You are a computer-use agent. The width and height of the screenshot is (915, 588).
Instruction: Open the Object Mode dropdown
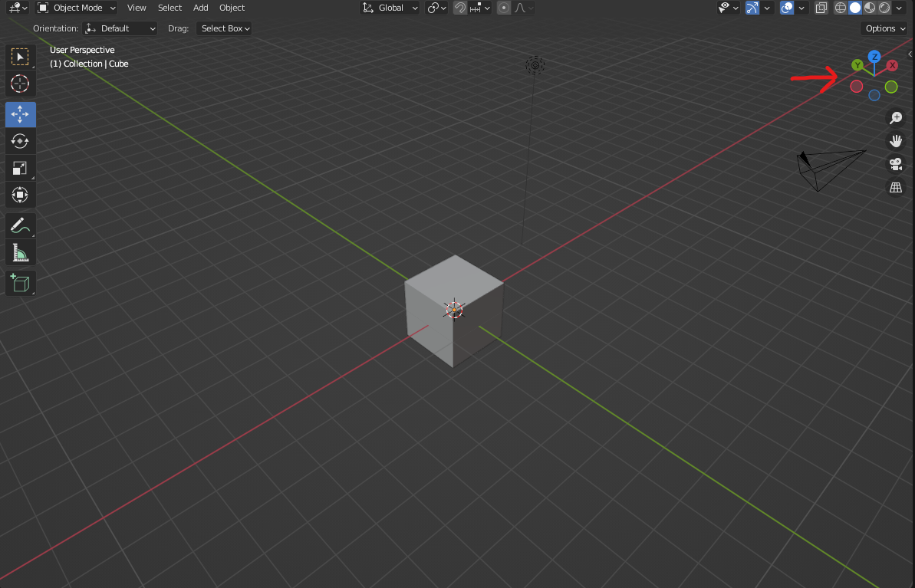click(77, 8)
